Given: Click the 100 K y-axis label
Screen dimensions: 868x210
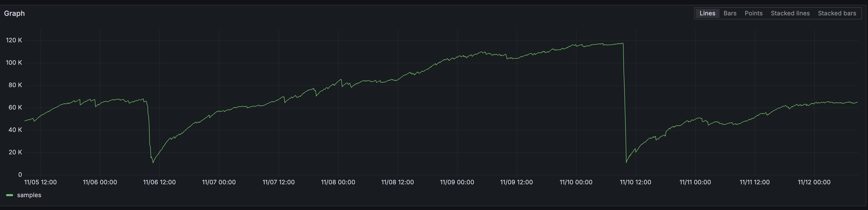Looking at the screenshot, I should pyautogui.click(x=14, y=63).
